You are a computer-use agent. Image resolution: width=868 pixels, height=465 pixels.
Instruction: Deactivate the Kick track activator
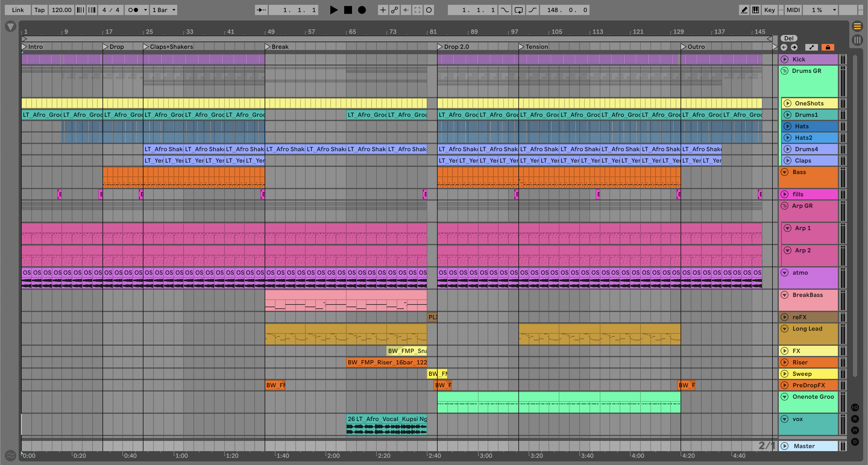point(785,59)
